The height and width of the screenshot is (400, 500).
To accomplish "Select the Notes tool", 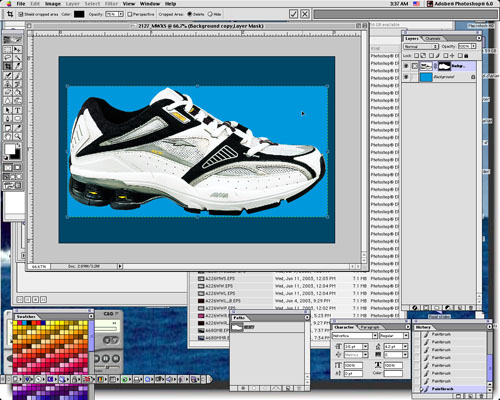I will 8,128.
